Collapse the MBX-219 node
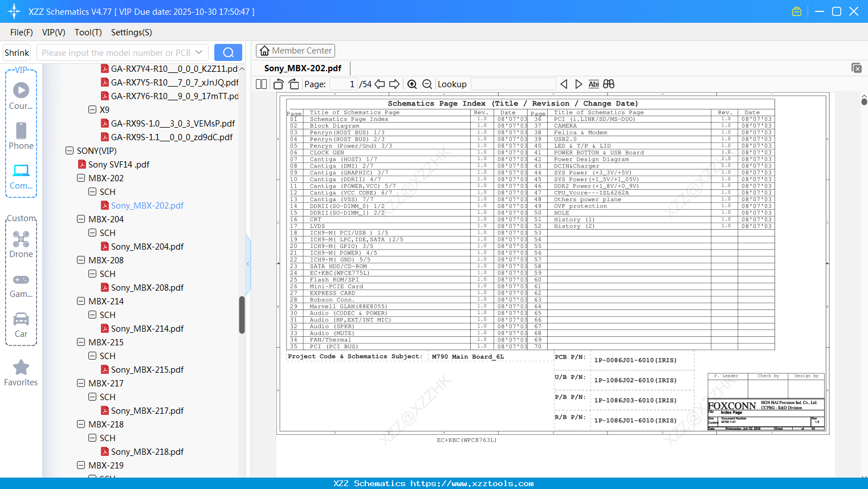 pos(81,465)
